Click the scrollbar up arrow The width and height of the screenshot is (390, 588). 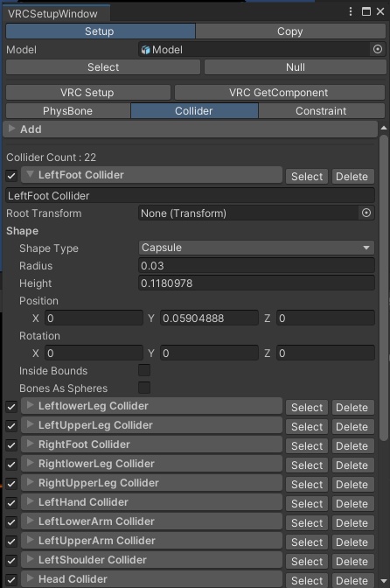(x=384, y=129)
